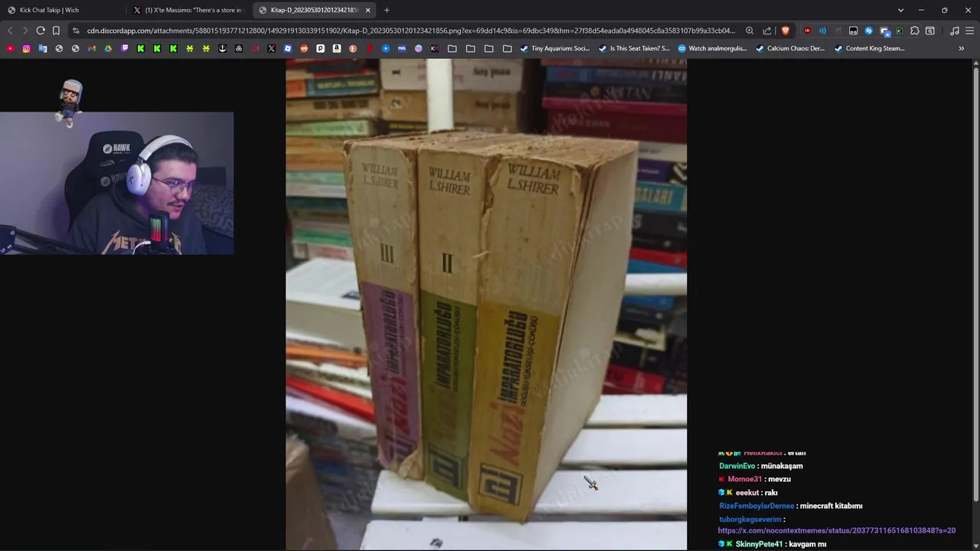Open the YouTube bookmark

pyautogui.click(x=10, y=48)
